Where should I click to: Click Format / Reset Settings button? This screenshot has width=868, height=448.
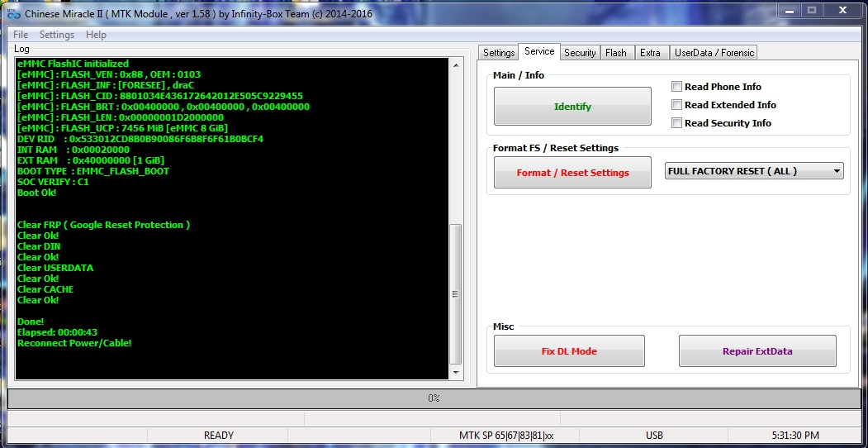[572, 172]
